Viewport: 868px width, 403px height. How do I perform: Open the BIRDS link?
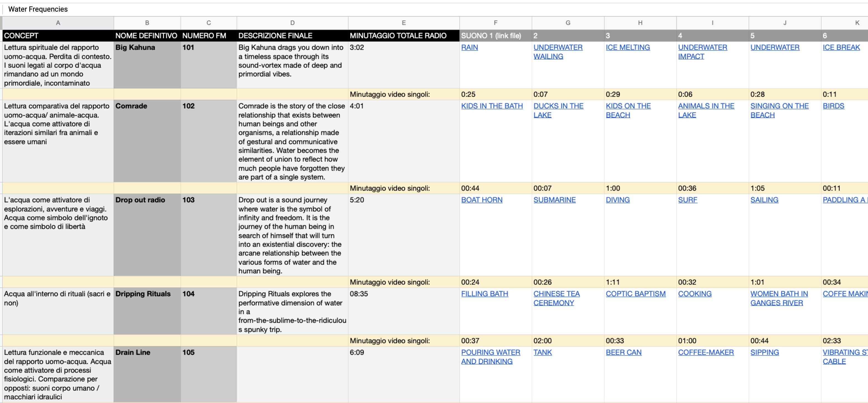(833, 106)
